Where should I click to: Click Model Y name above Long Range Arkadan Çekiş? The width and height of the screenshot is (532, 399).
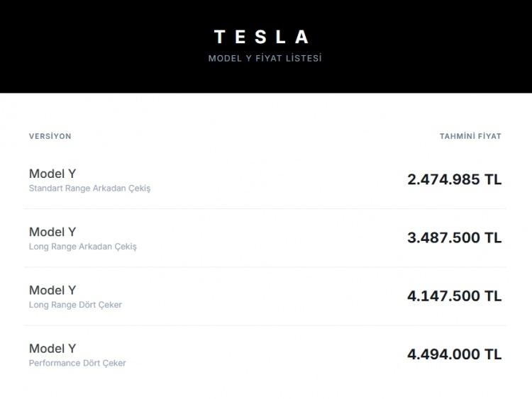(52, 232)
